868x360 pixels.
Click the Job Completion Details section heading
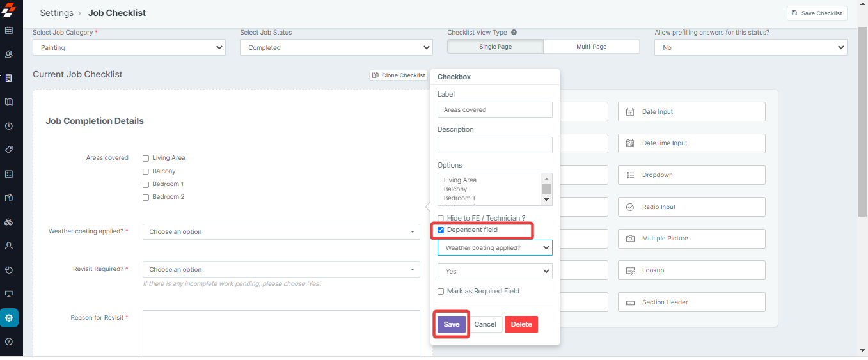(95, 121)
